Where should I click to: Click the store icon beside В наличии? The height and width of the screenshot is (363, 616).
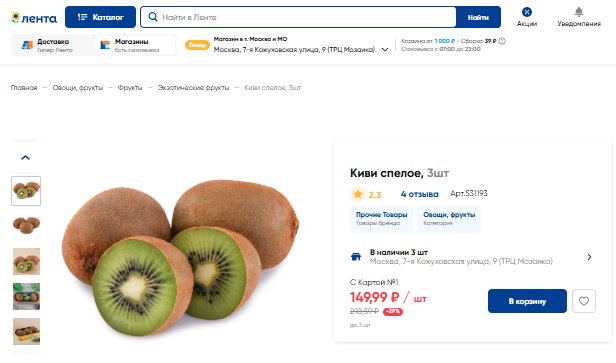click(x=356, y=257)
